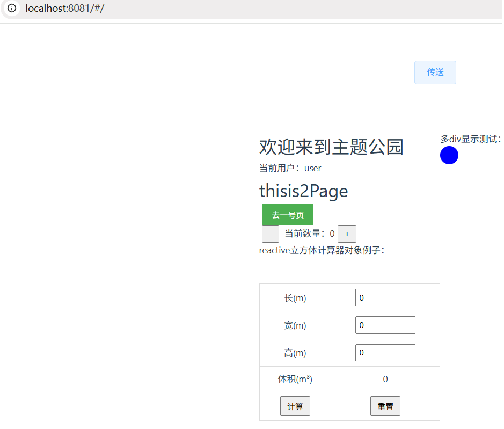Click the 当前数量: 0 label
This screenshot has height=429, width=504.
point(310,234)
